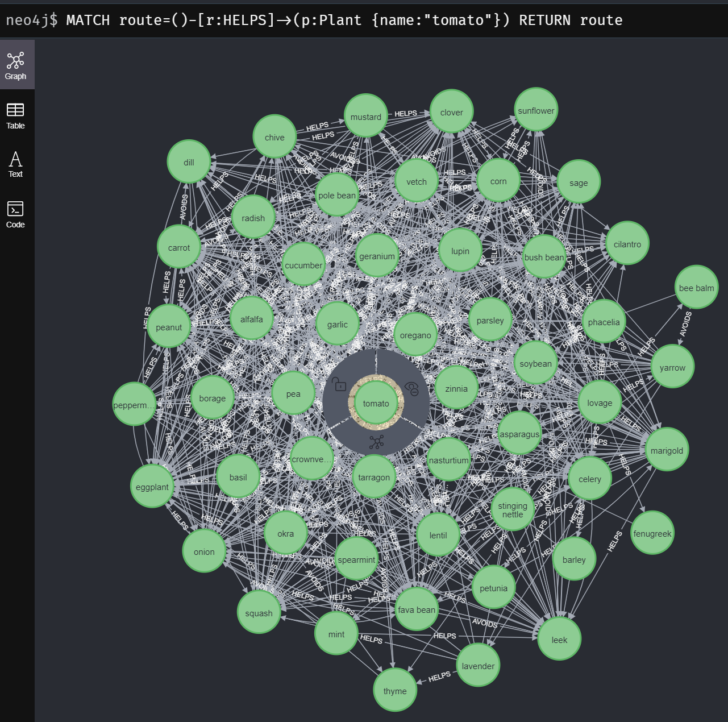
Task: Click the lovage node
Action: pyautogui.click(x=600, y=403)
